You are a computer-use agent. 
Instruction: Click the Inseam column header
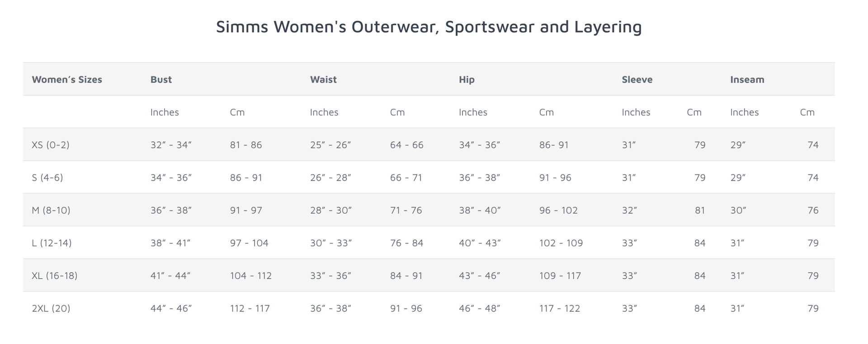(747, 79)
